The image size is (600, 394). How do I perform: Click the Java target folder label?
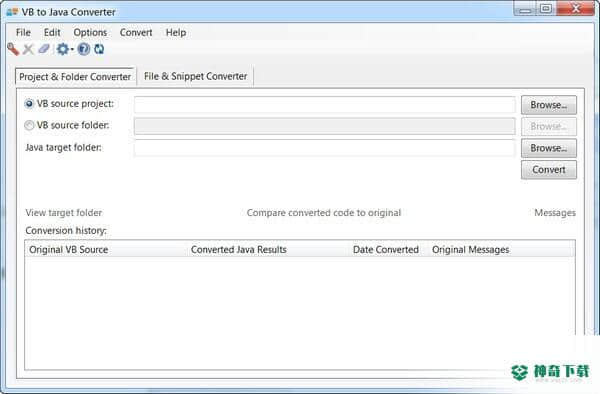tap(64, 148)
